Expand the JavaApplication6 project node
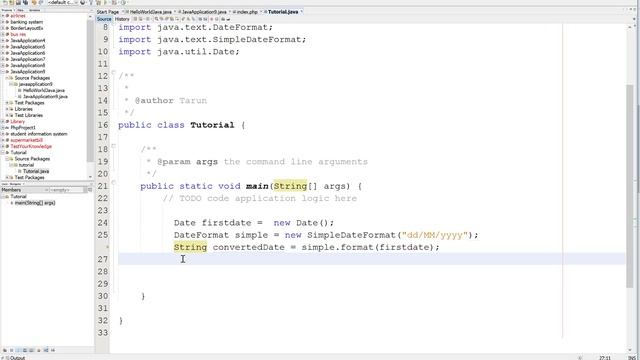 pyautogui.click(x=3, y=53)
